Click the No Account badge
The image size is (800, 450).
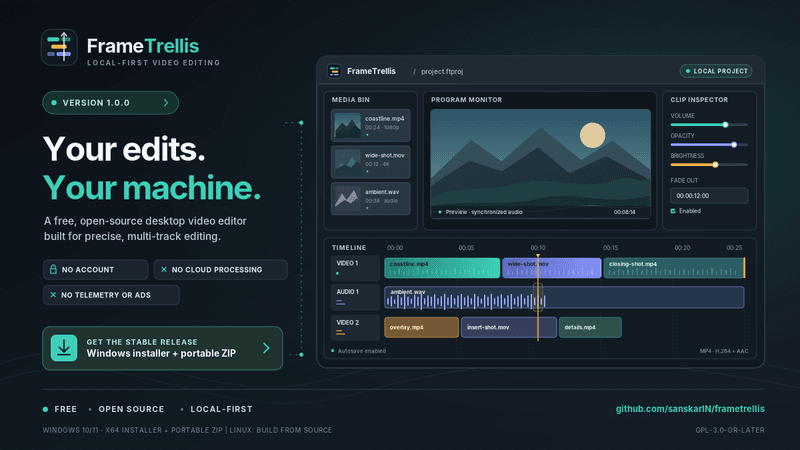tap(95, 269)
